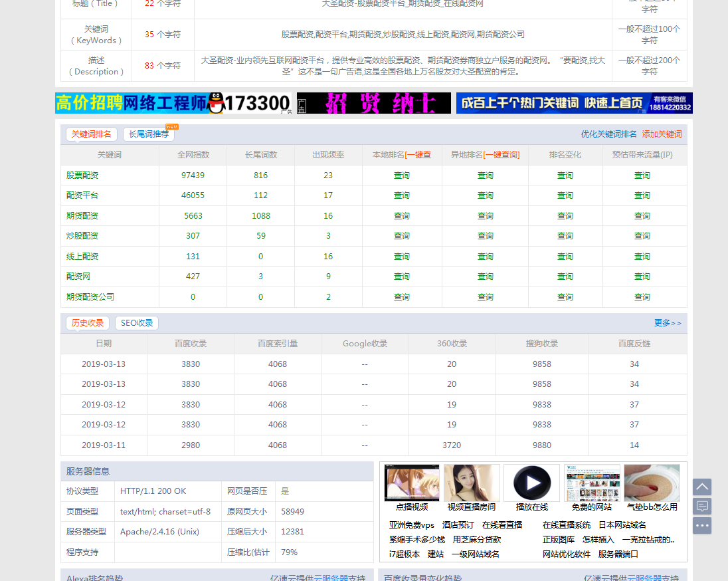Open the 股票配资 keyword link
The height and width of the screenshot is (581, 728).
click(82, 175)
